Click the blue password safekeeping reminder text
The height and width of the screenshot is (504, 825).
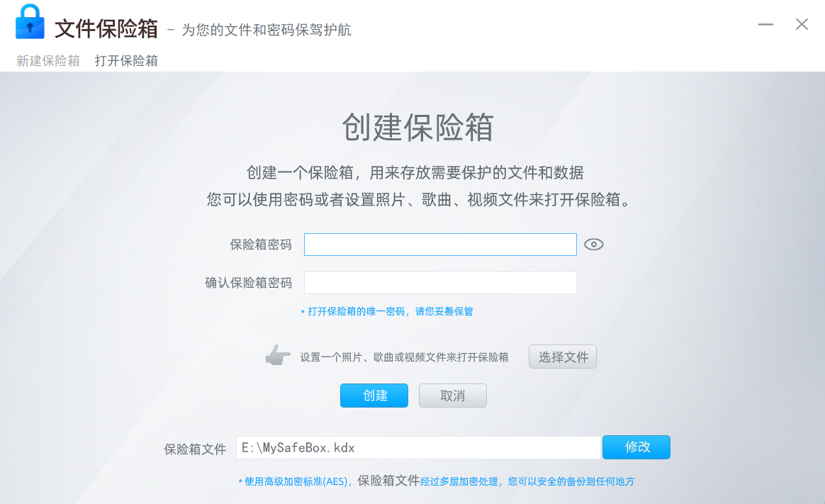tap(387, 311)
